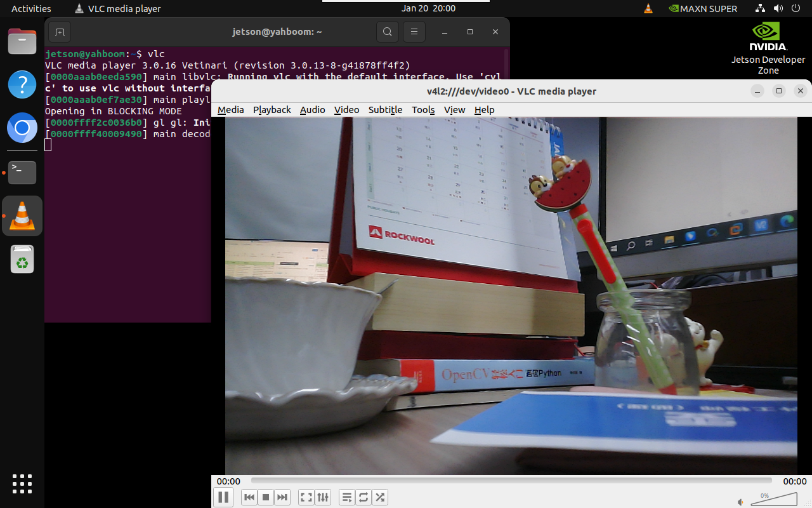
Task: Toggle loop mode in VLC
Action: (x=363, y=497)
